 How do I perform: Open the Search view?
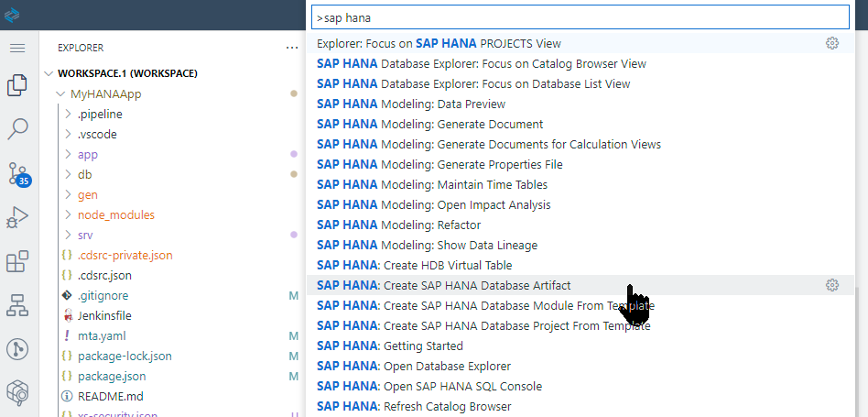pos(17,129)
